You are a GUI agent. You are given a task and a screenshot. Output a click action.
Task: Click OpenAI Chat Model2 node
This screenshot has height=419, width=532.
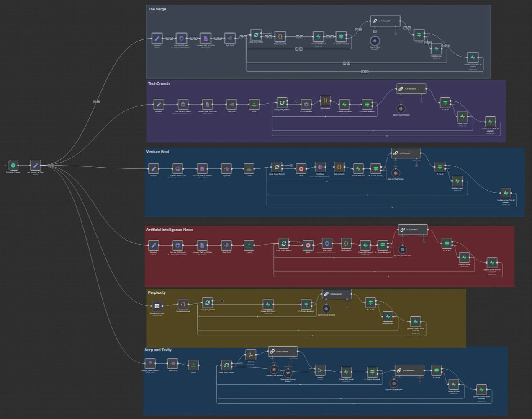(403, 249)
